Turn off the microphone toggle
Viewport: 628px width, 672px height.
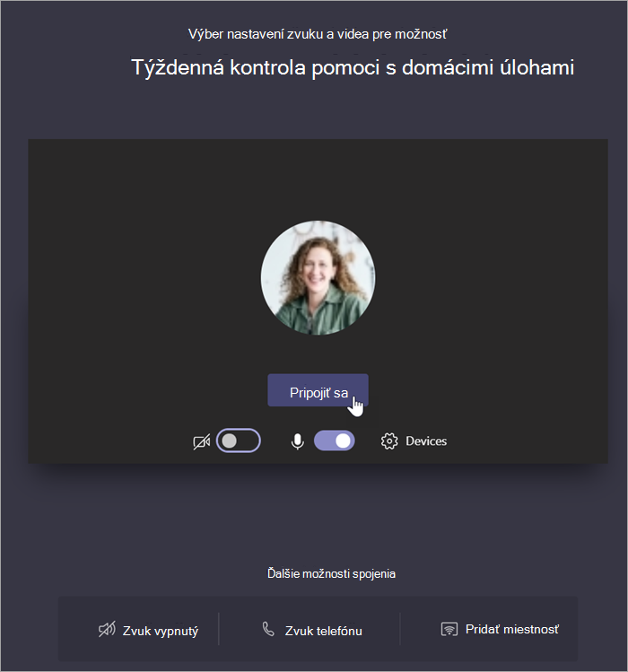tap(335, 441)
